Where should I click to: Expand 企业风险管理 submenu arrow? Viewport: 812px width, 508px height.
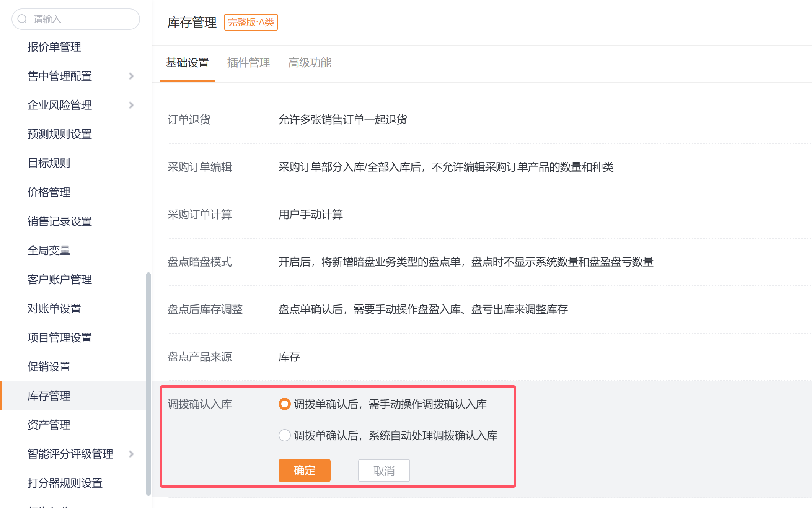point(131,105)
